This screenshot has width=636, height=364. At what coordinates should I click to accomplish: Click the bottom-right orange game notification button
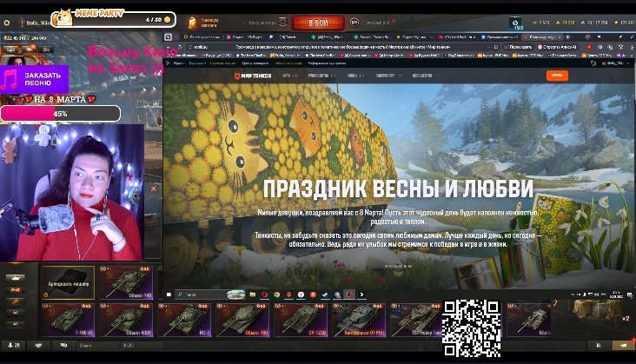624,346
